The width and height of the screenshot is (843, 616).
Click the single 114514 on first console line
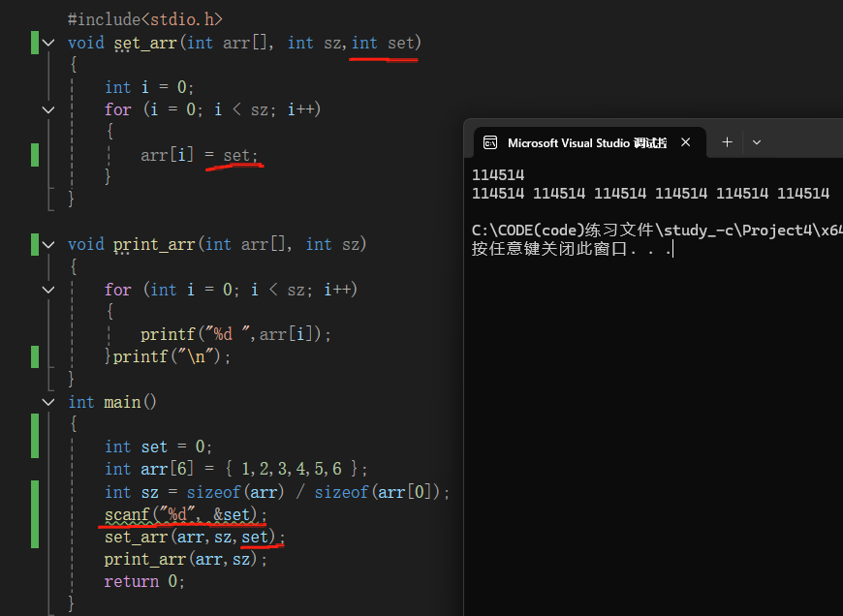click(x=498, y=175)
